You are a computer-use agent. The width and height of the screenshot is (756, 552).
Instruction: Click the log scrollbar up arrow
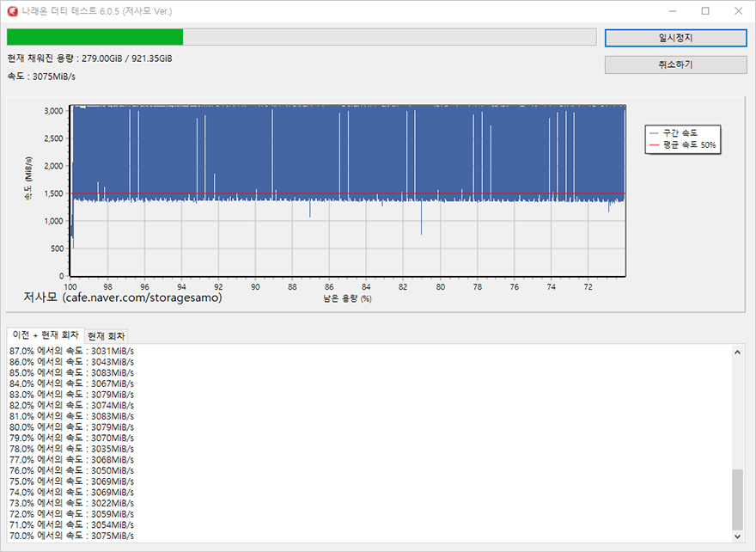737,353
